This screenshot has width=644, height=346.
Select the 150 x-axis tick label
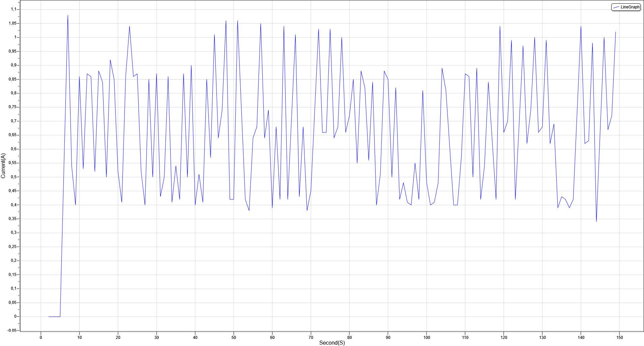[x=620, y=337]
